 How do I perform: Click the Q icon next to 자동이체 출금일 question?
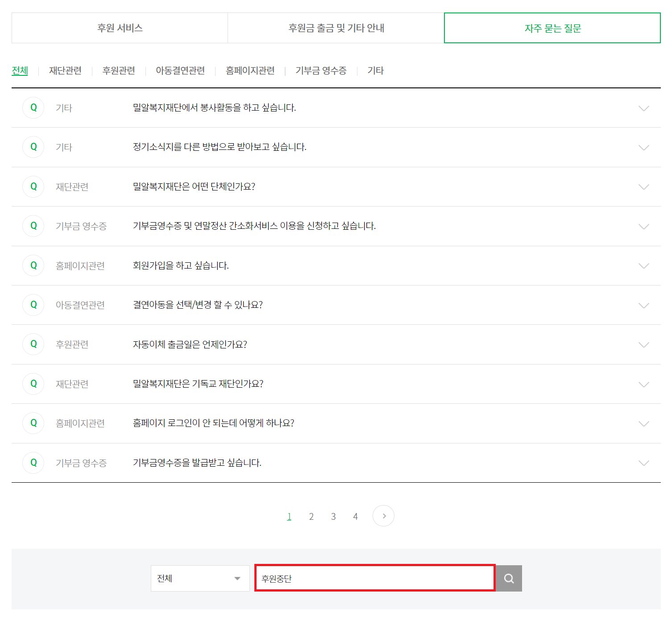(x=33, y=344)
